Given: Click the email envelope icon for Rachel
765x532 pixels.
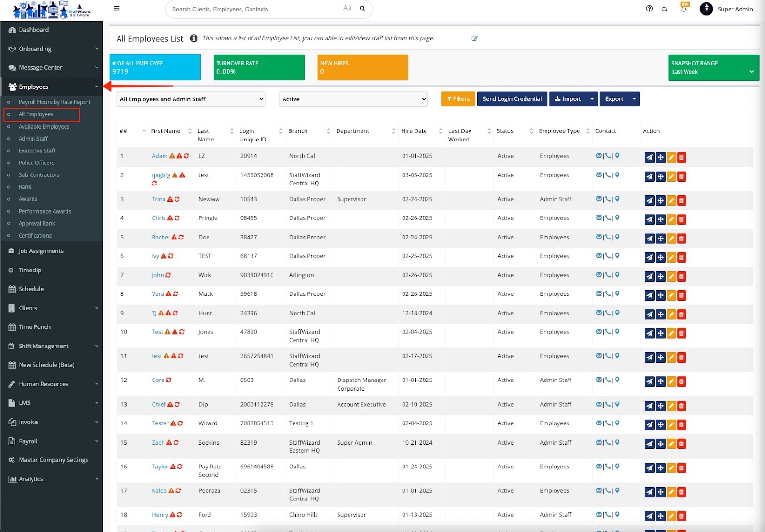Looking at the screenshot, I should [x=599, y=237].
